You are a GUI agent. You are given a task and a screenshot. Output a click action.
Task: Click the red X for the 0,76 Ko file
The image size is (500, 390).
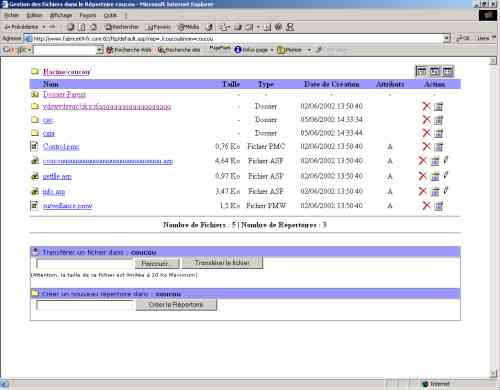pos(426,146)
